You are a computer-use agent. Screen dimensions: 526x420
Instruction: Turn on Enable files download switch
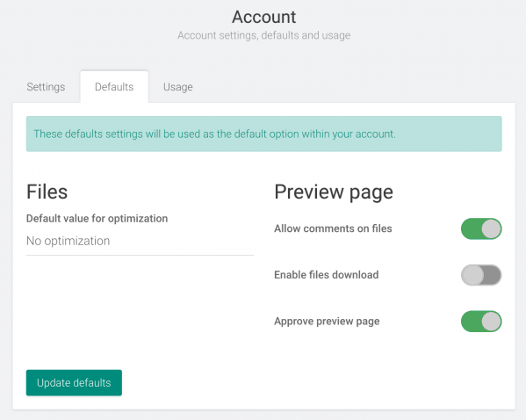point(481,275)
